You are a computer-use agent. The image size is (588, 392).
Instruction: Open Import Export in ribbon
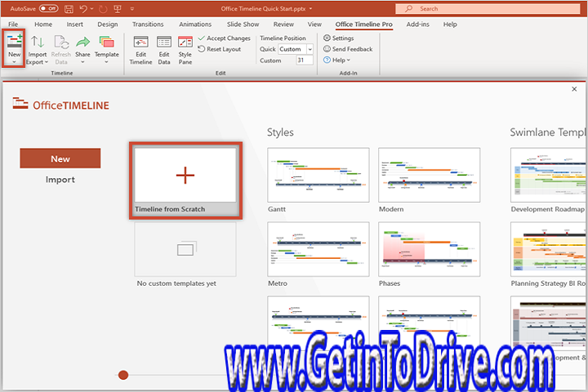pyautogui.click(x=37, y=49)
